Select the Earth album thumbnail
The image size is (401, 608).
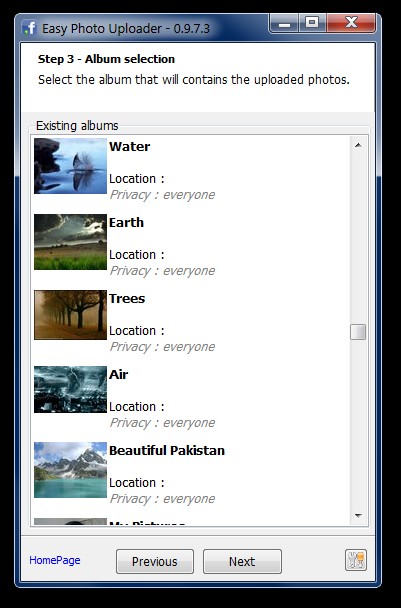coord(70,242)
